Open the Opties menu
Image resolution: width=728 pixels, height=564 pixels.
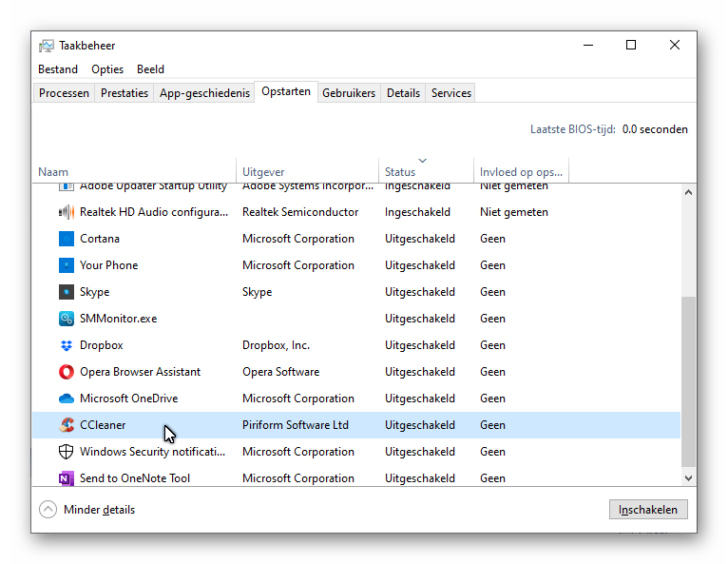(x=107, y=69)
